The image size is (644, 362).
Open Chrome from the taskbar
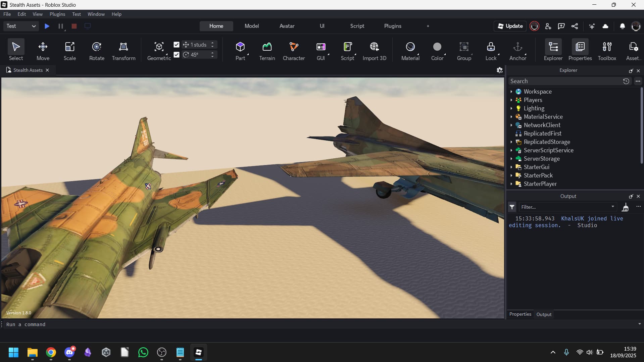(51, 352)
